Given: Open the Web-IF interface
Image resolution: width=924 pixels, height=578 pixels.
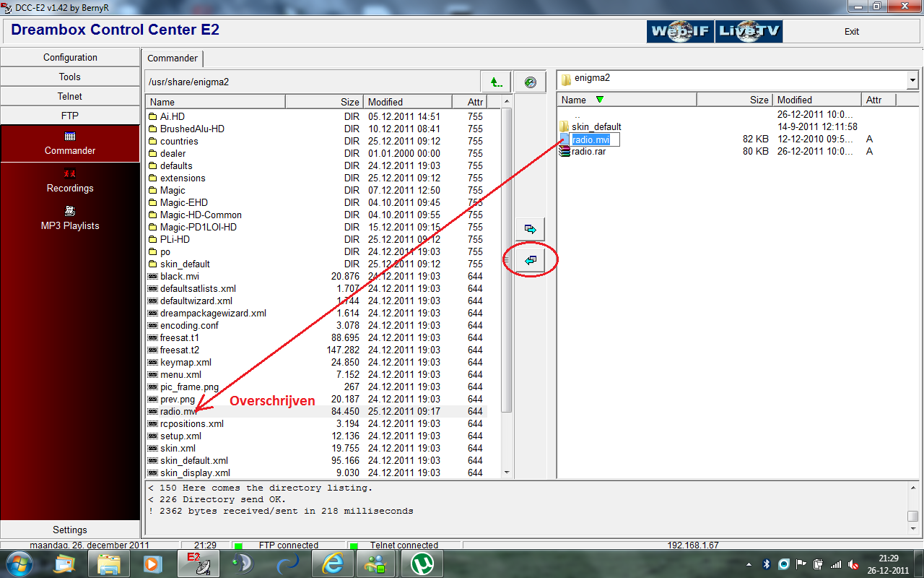Looking at the screenshot, I should click(x=680, y=31).
